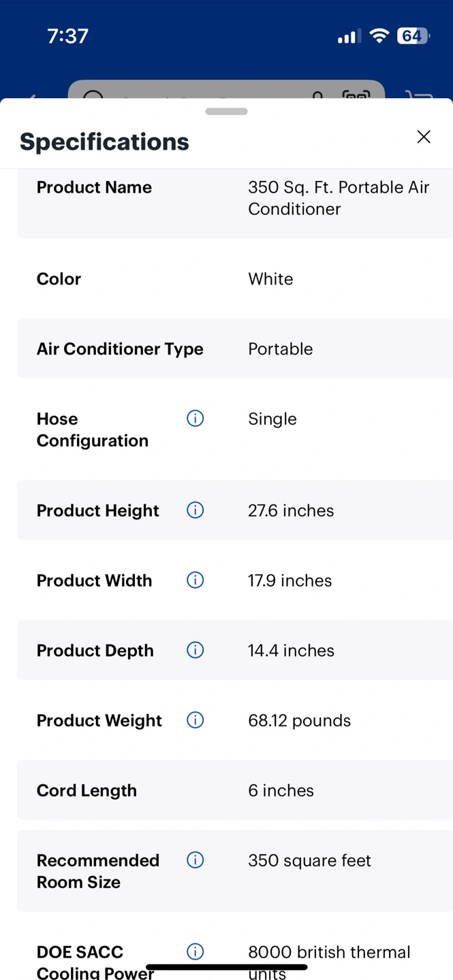
Task: Tap the Specifications heading
Action: (104, 142)
